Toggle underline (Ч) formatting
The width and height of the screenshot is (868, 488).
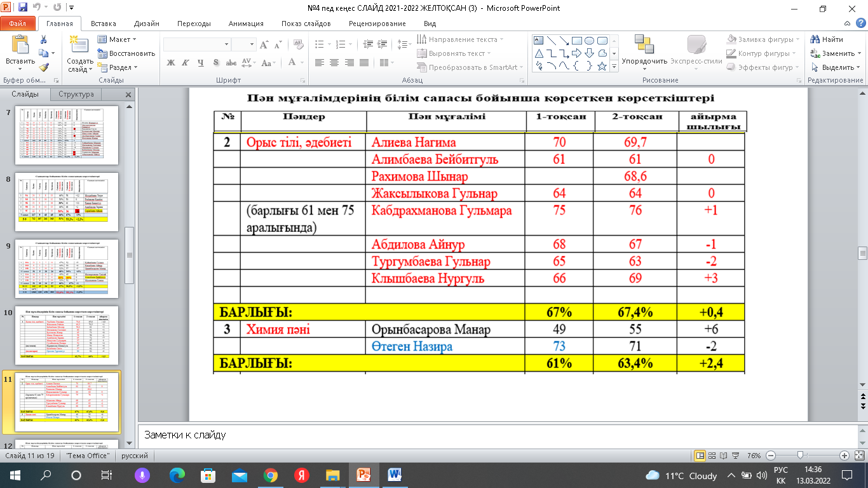pyautogui.click(x=201, y=62)
